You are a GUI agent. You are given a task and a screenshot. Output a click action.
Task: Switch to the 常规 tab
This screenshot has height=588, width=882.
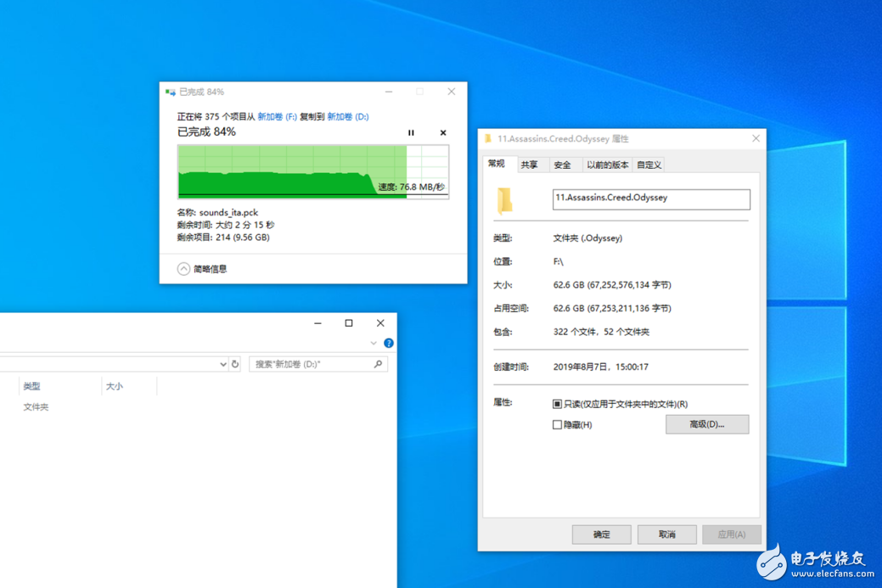tap(497, 164)
